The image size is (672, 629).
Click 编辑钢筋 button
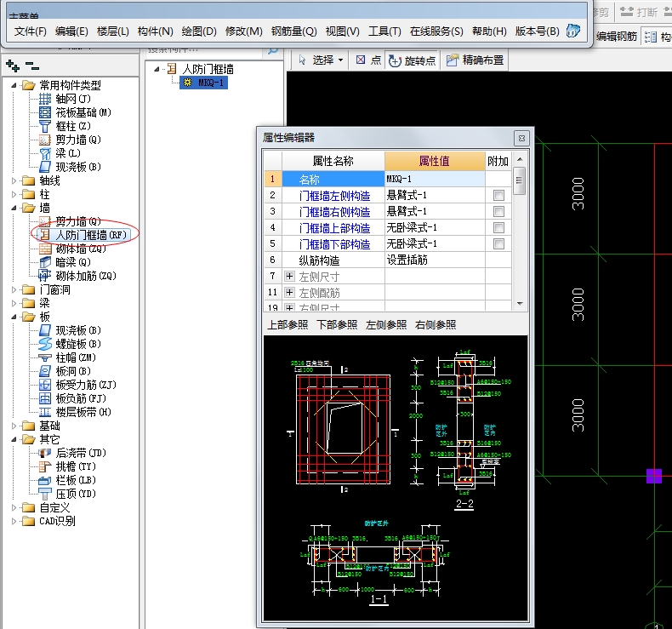click(617, 37)
